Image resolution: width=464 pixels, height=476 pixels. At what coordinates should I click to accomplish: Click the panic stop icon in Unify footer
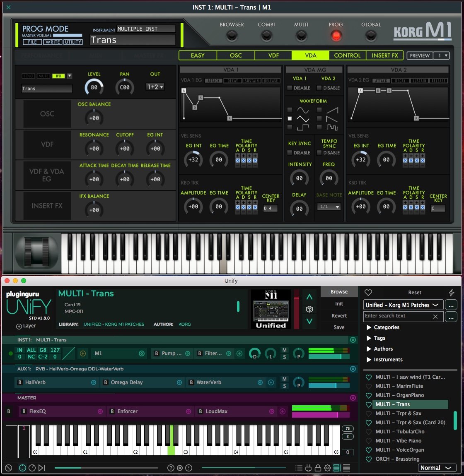pos(9,468)
